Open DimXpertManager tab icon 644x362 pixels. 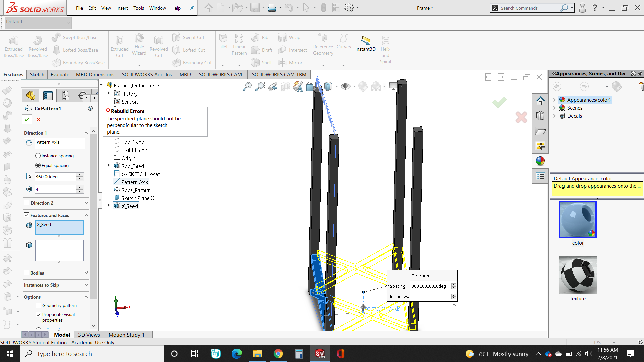click(82, 96)
